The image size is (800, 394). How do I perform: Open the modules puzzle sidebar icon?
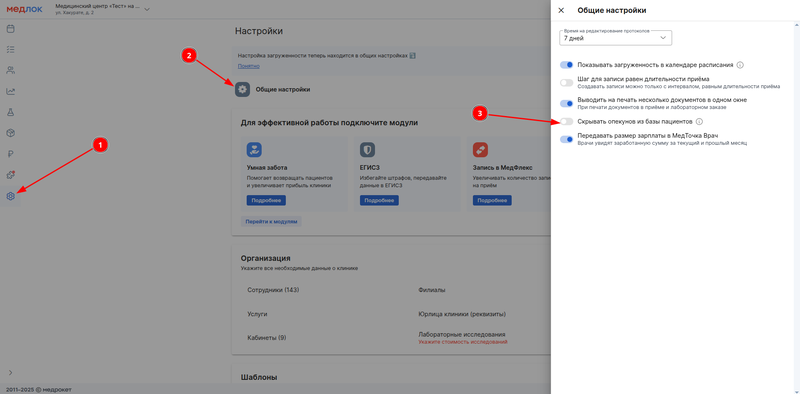click(10, 175)
